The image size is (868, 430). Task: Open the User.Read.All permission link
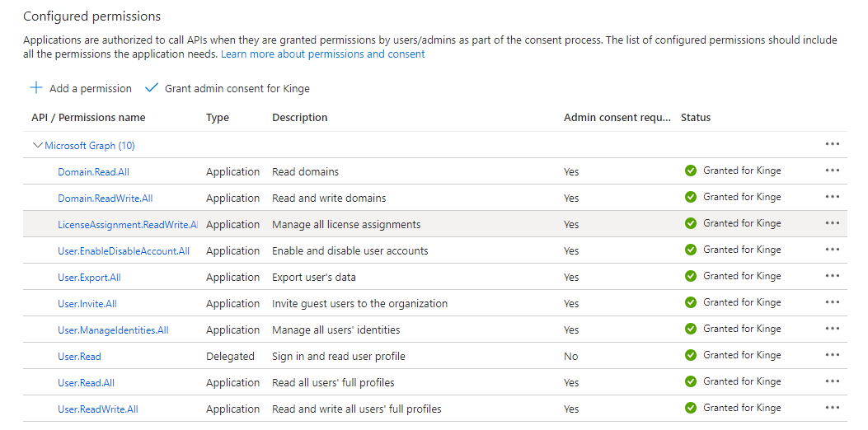86,383
